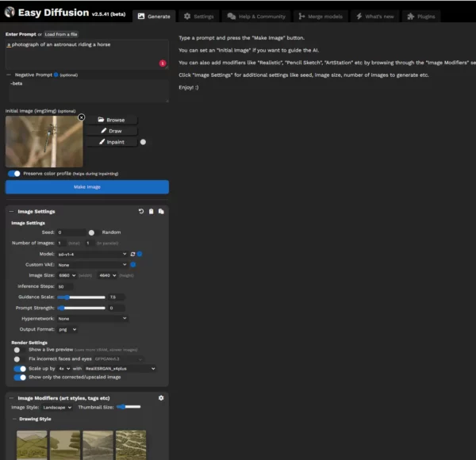Open the Model dropdown
This screenshot has width=476, height=460.
(92, 254)
